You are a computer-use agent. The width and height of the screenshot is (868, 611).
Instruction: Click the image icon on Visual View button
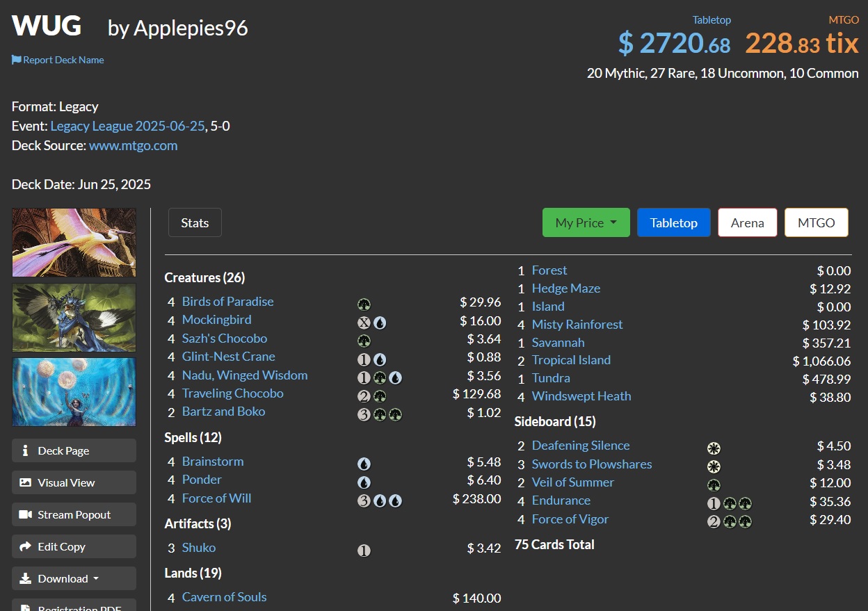pos(26,482)
